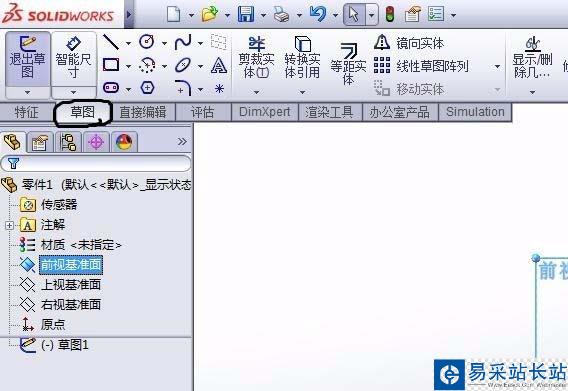Select the Sketch Fillet tool
Image resolution: width=568 pixels, height=391 pixels.
pos(183,88)
